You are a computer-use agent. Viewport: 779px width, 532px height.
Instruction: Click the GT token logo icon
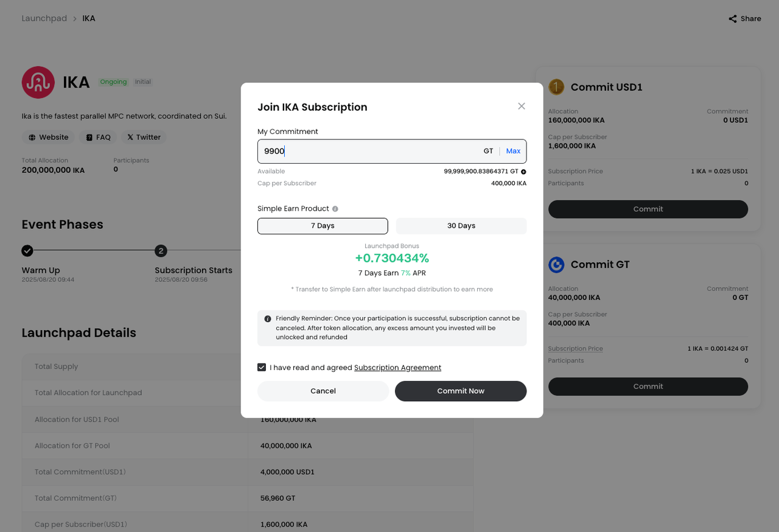556,265
